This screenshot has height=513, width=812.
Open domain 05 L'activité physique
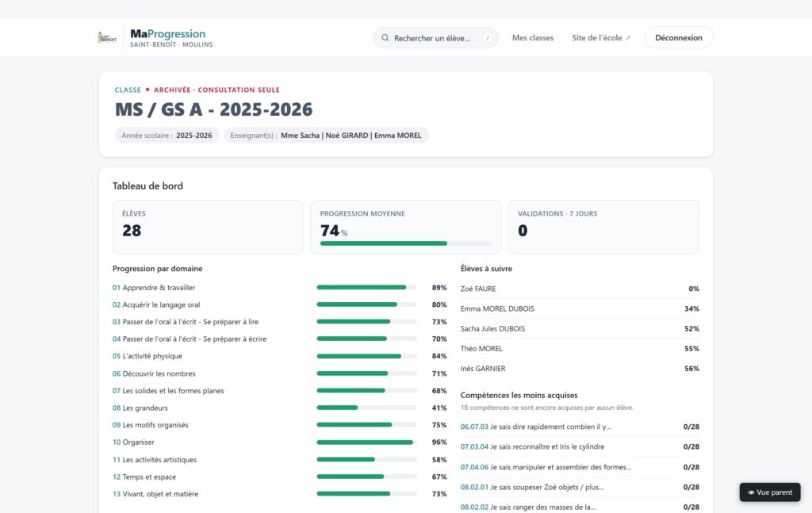[x=147, y=356]
